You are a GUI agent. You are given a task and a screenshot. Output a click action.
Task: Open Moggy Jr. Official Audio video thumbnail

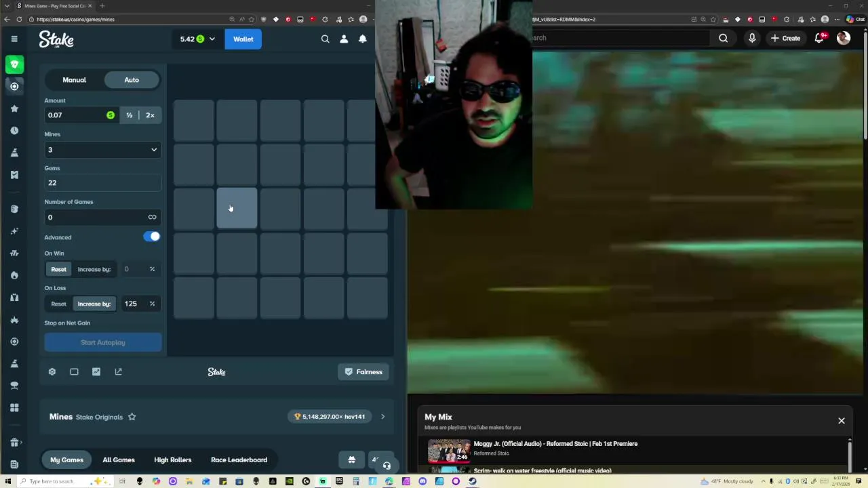[448, 451]
